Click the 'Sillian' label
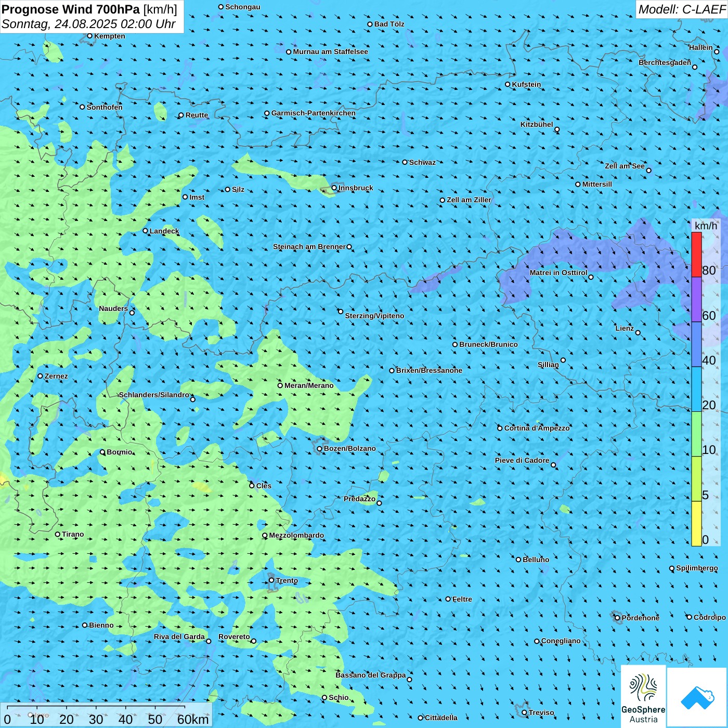The image size is (728, 728). (548, 365)
